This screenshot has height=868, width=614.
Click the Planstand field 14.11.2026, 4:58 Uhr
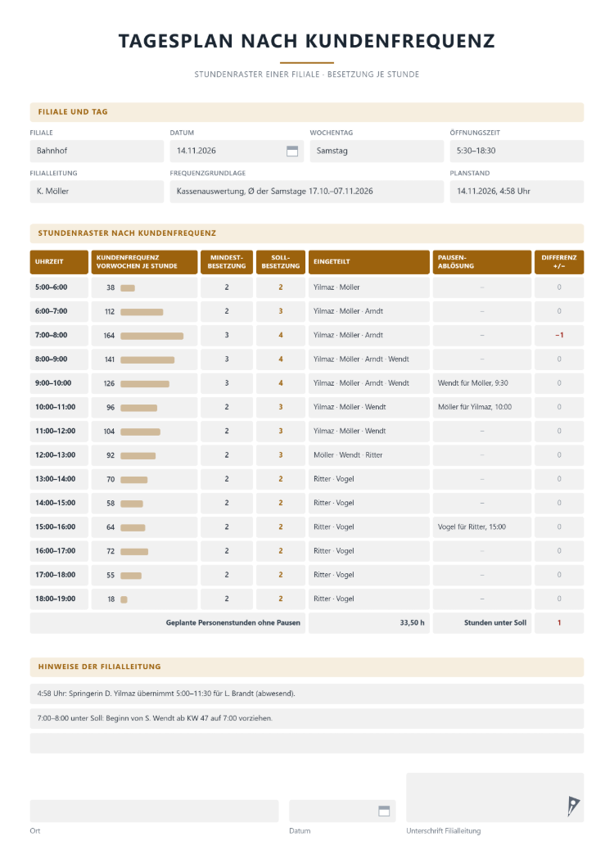pos(517,192)
